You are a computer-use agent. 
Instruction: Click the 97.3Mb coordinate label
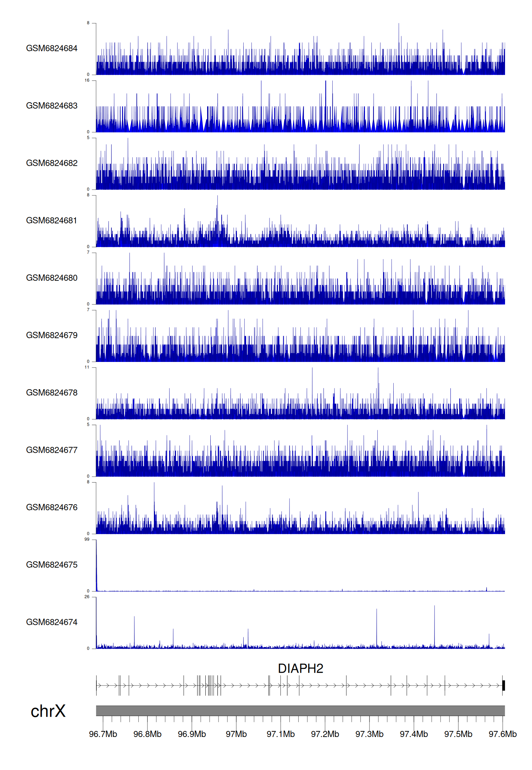point(369,734)
